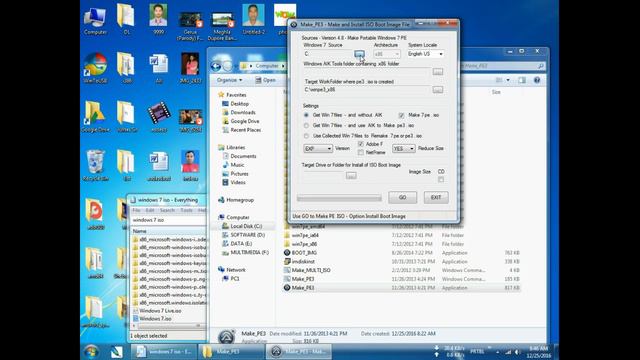Click the EXIT button
Image resolution: width=640 pixels, height=360 pixels.
click(x=436, y=198)
